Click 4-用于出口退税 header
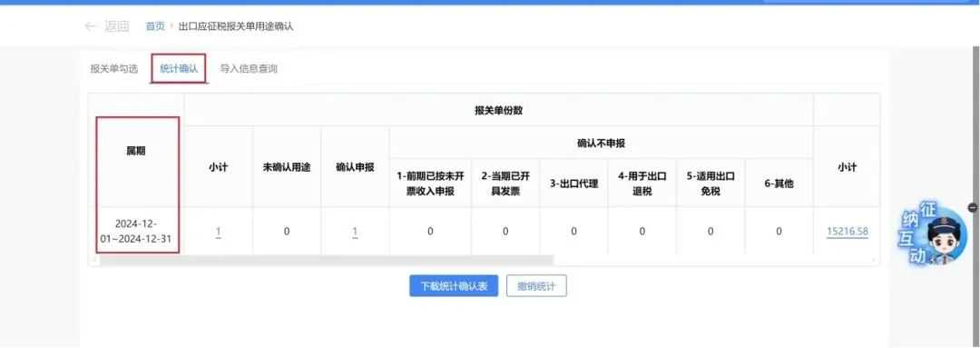Viewport: 980px width, 348px height. [x=642, y=184]
